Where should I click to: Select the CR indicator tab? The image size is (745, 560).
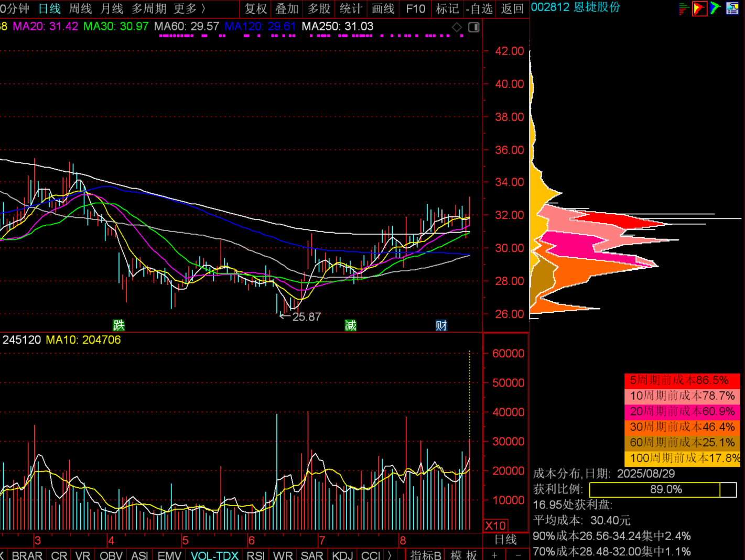click(59, 555)
